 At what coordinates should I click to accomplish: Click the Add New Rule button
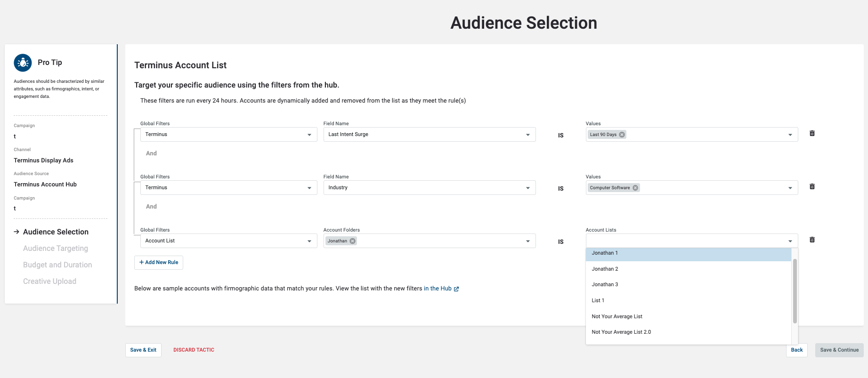pyautogui.click(x=159, y=263)
